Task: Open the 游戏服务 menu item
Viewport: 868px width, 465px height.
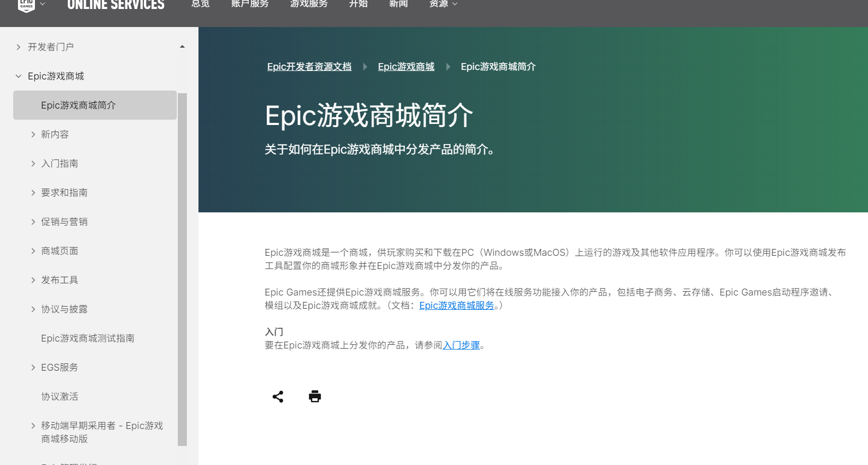Action: click(309, 4)
